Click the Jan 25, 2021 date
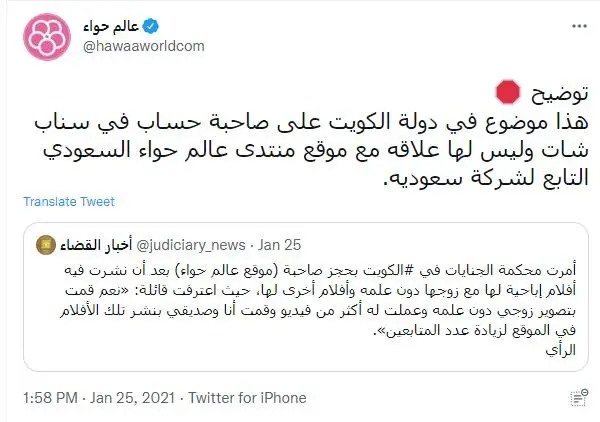 point(132,398)
